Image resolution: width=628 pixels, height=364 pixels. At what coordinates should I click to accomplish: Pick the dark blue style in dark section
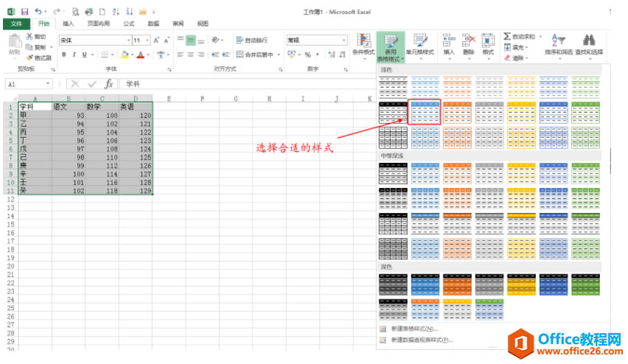pos(554,284)
